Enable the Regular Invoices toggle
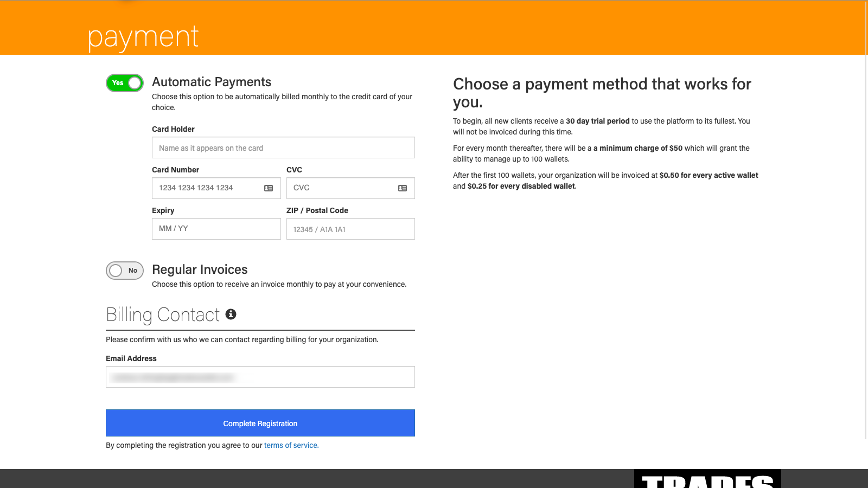The width and height of the screenshot is (868, 488). [125, 271]
